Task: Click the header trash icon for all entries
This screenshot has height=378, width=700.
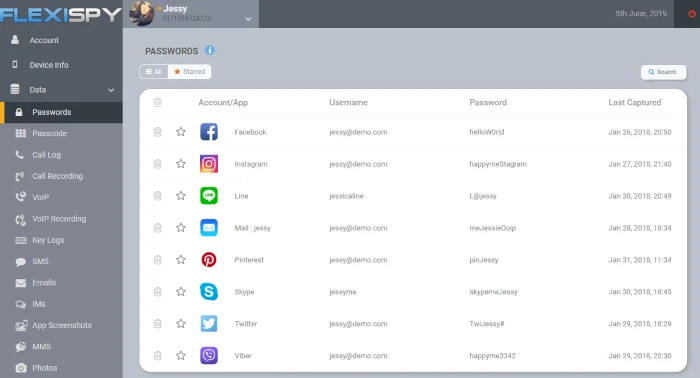Action: (x=158, y=103)
